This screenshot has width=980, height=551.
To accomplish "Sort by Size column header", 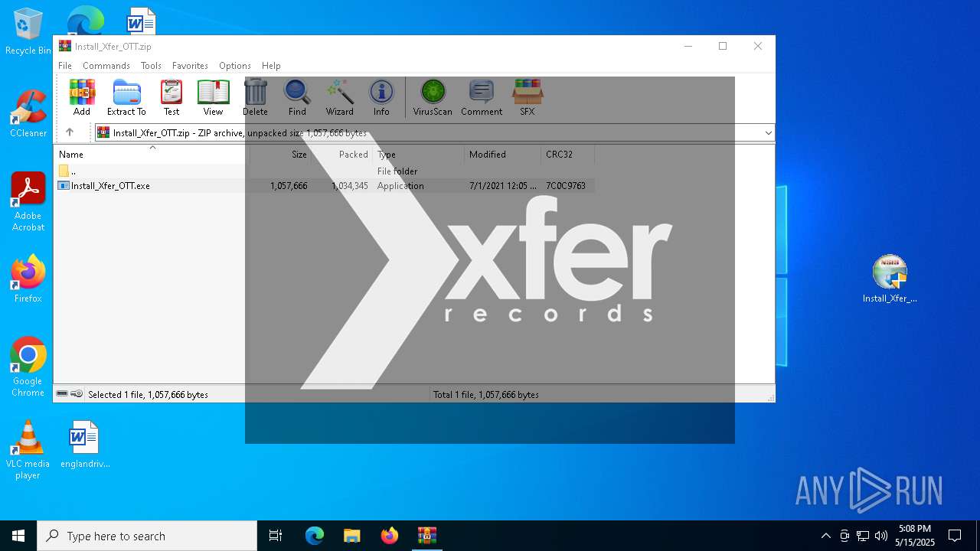I will pyautogui.click(x=281, y=155).
